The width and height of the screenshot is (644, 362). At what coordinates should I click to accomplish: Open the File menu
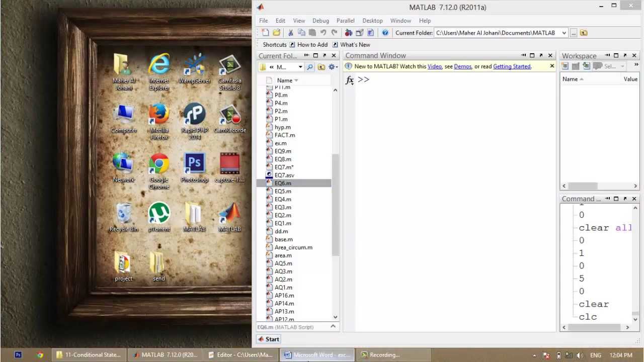click(263, 21)
